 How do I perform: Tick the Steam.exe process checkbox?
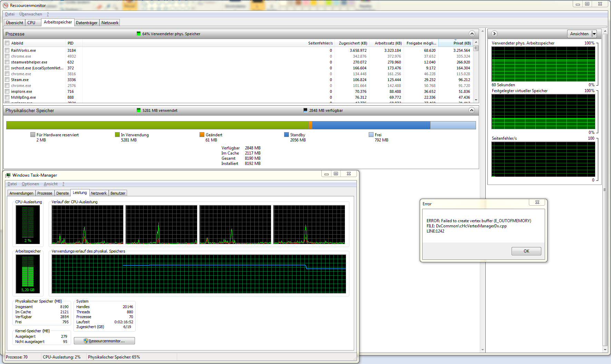pos(7,80)
